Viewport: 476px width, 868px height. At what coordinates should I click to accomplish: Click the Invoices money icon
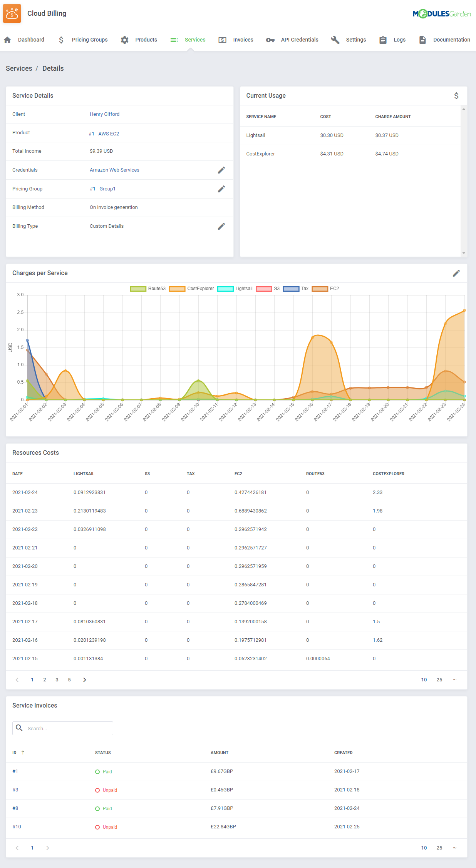[222, 40]
